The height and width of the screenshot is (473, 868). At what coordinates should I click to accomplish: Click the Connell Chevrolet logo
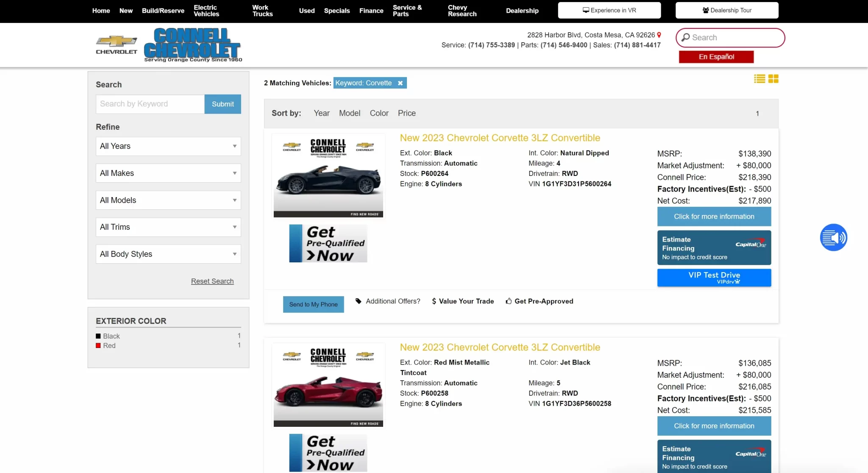point(193,45)
